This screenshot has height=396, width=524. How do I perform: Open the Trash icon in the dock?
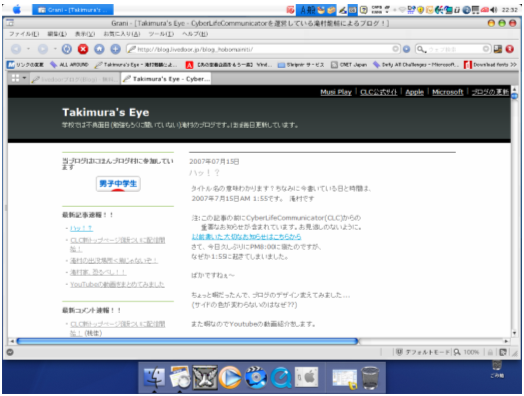[370, 378]
